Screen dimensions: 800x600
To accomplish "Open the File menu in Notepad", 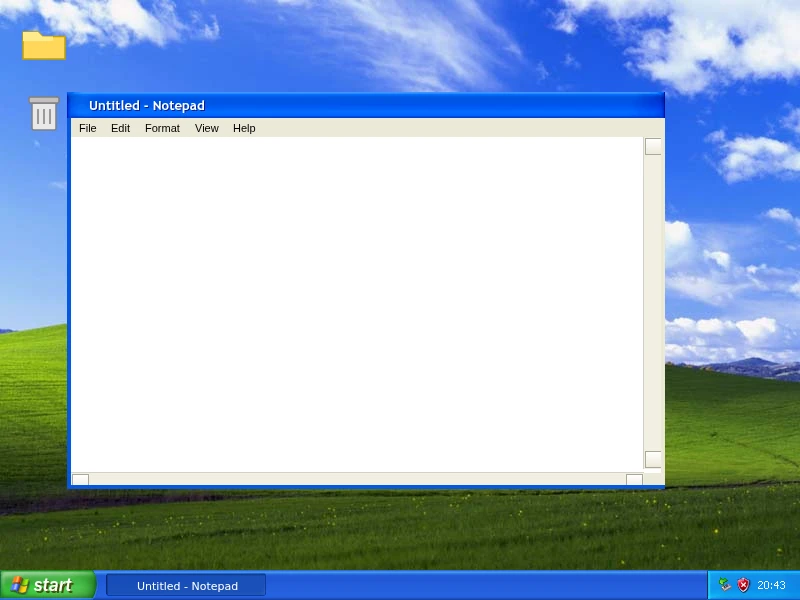I will (x=88, y=128).
